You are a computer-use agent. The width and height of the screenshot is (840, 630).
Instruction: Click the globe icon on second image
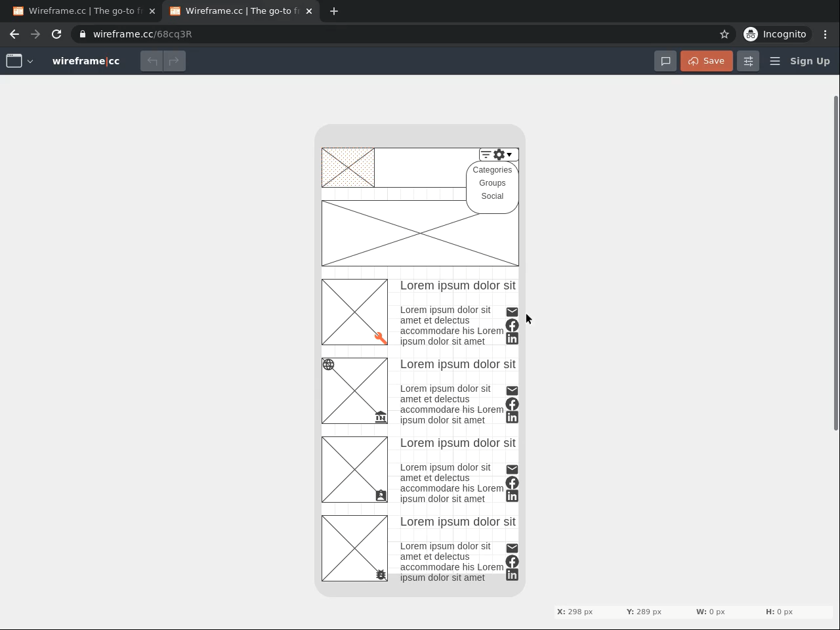[x=328, y=364]
